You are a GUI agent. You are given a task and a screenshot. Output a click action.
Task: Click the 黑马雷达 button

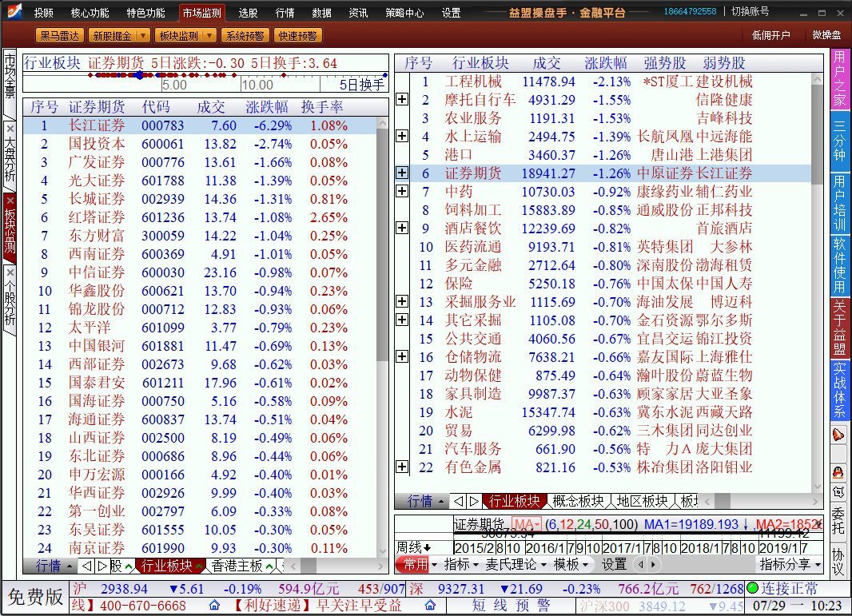coord(60,35)
